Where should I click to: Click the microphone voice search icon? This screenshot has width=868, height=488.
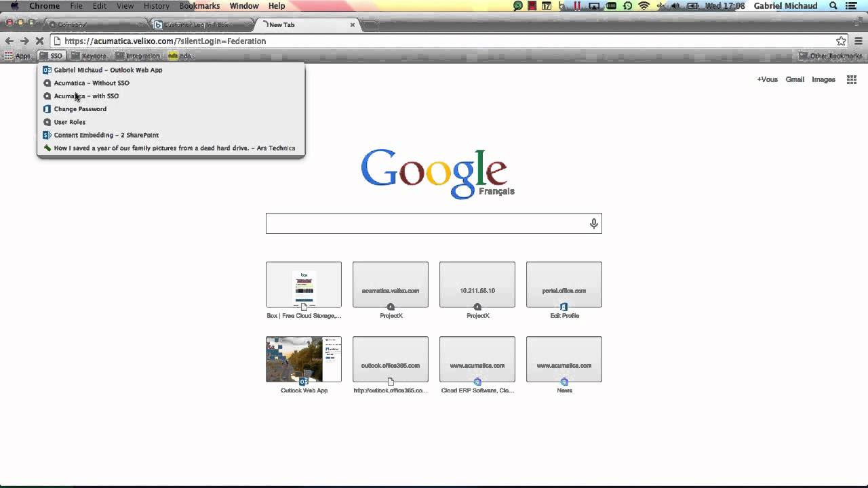click(x=593, y=224)
